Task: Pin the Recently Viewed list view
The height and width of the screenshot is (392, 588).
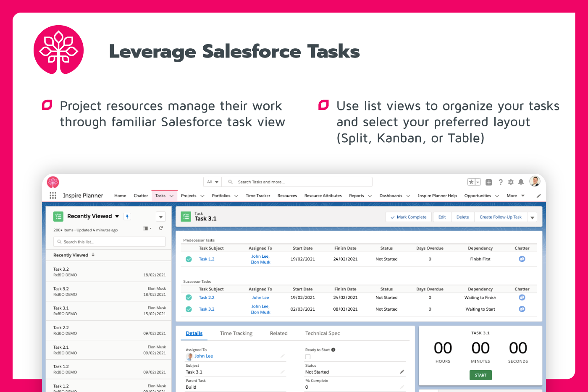Action: point(127,217)
